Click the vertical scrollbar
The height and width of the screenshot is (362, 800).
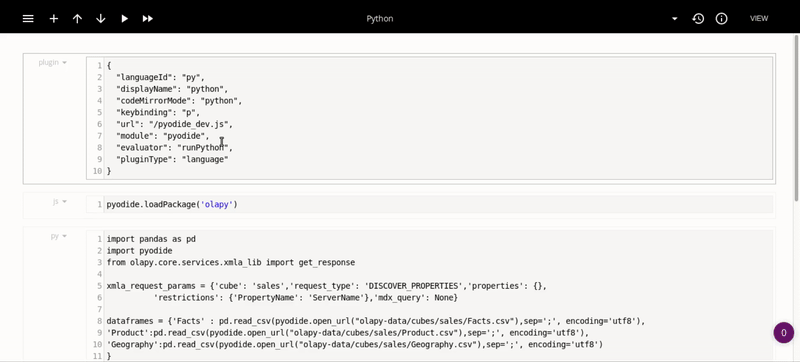(796, 118)
